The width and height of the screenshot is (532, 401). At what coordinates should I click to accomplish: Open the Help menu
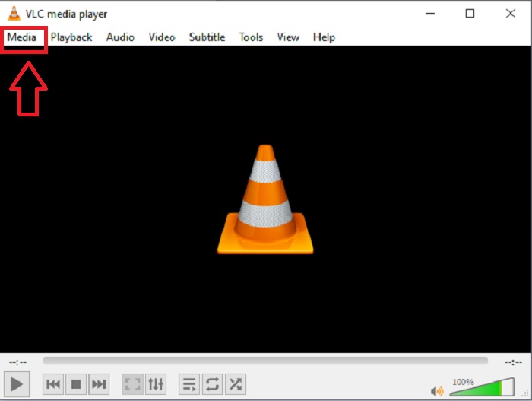324,37
